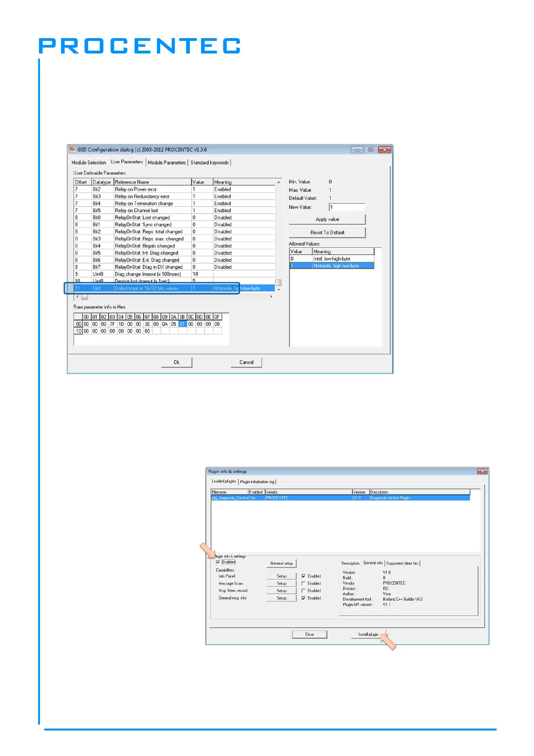The width and height of the screenshot is (534, 756).
Task: Click the New Value input field
Action: [347, 207]
